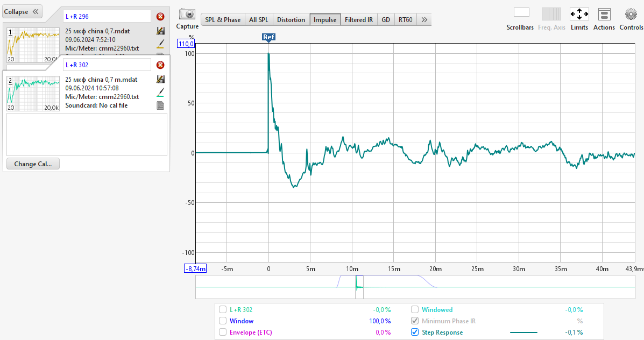
Task: Open the GD tab
Action: pyautogui.click(x=386, y=20)
